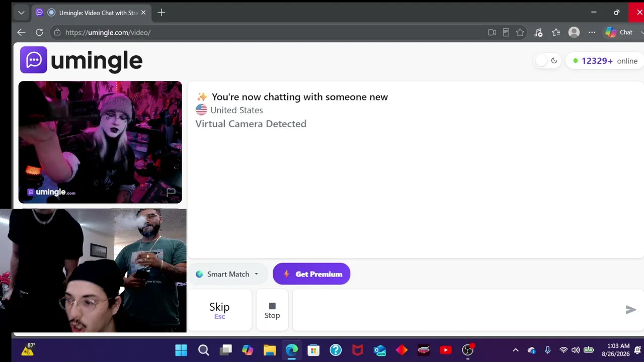Click your own webcam preview
The image size is (644, 362).
coord(93,270)
